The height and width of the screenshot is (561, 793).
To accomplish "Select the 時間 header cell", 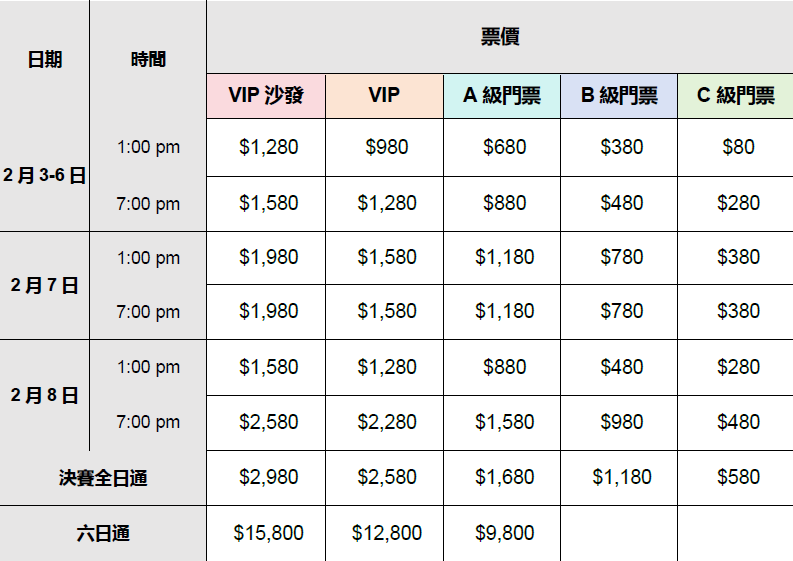I will pos(148,59).
